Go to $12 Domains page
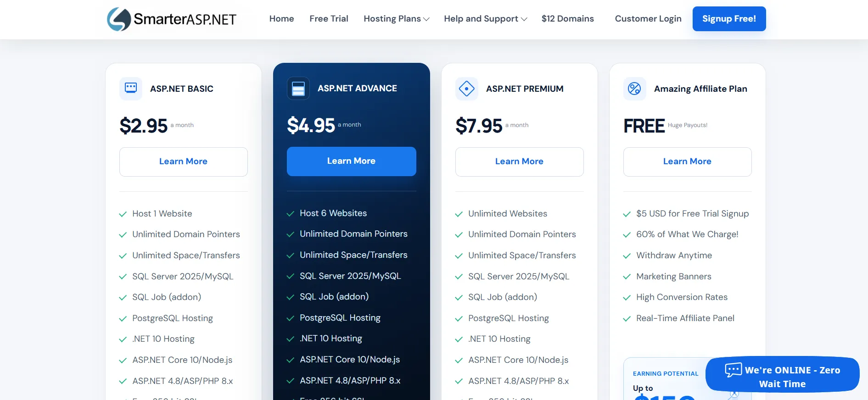This screenshot has height=400, width=868. [x=568, y=19]
